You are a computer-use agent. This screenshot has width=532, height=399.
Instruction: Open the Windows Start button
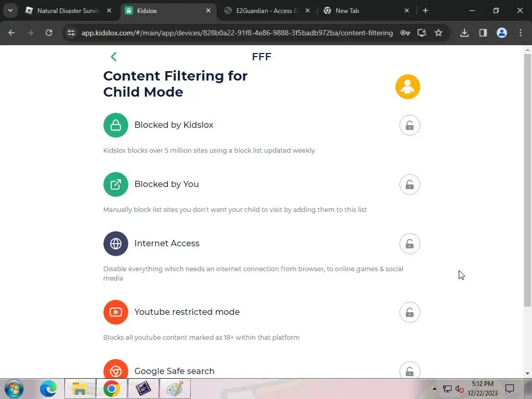(14, 389)
